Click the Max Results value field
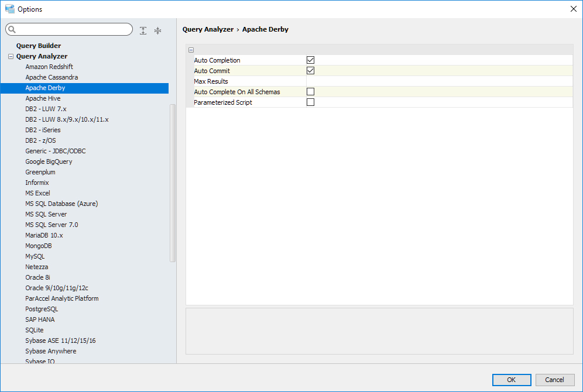This screenshot has width=583, height=392. click(x=439, y=81)
